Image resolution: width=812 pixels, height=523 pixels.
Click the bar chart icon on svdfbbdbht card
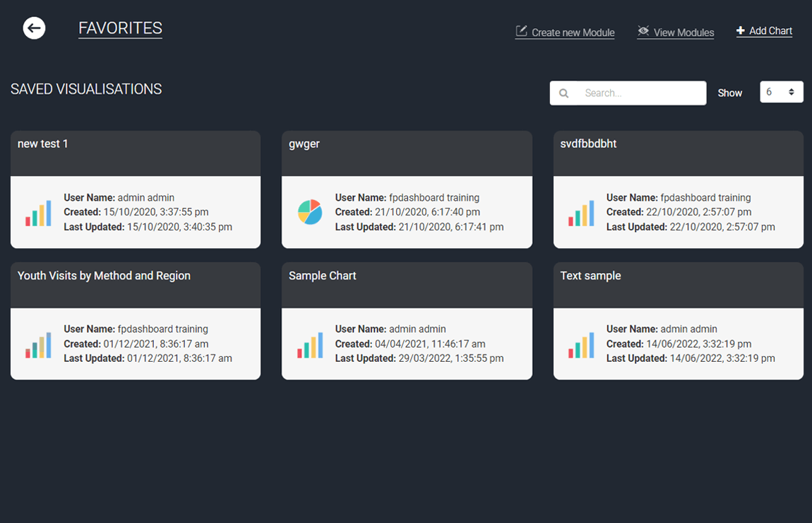point(581,213)
